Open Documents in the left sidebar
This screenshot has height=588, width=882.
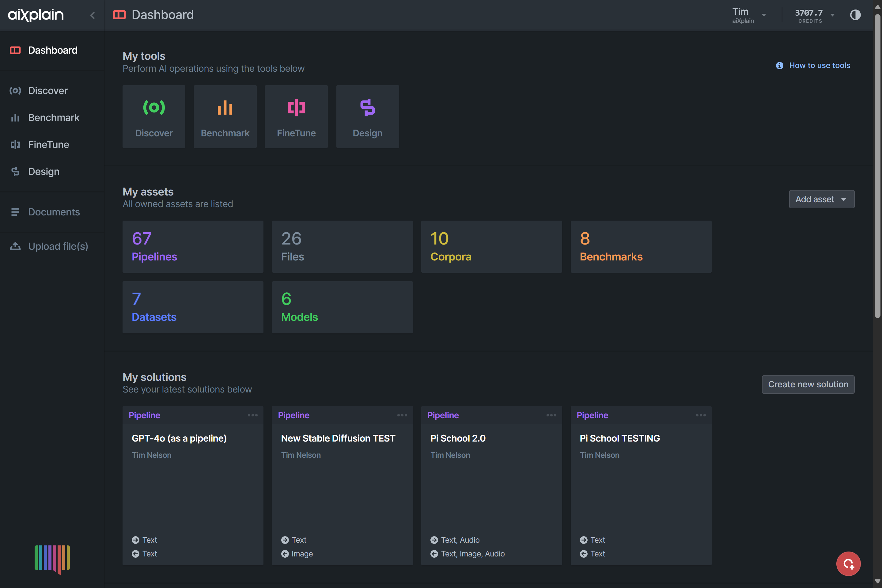coord(52,212)
